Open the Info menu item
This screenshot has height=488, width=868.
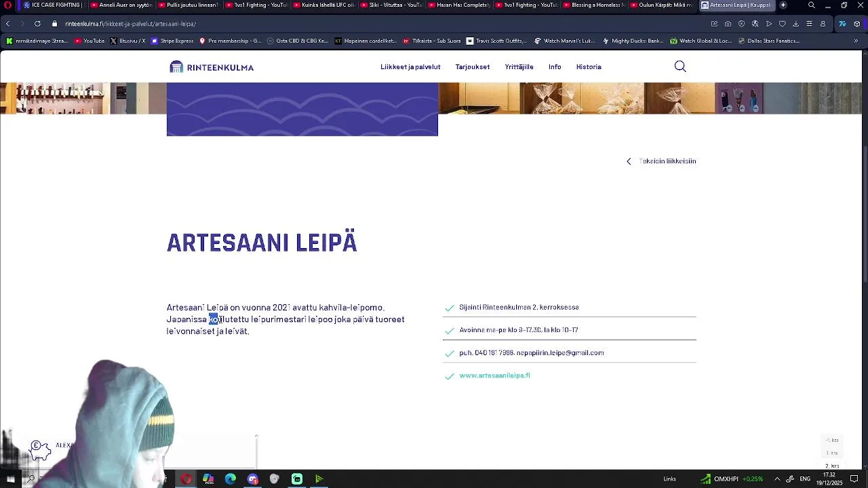tap(555, 67)
